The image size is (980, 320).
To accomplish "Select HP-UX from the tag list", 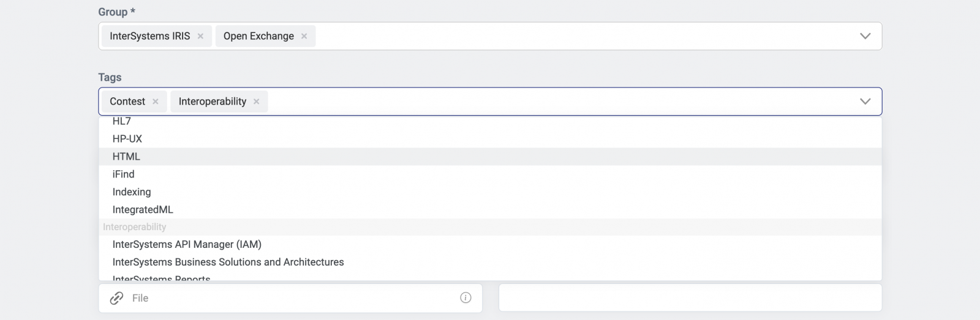I will point(127,139).
